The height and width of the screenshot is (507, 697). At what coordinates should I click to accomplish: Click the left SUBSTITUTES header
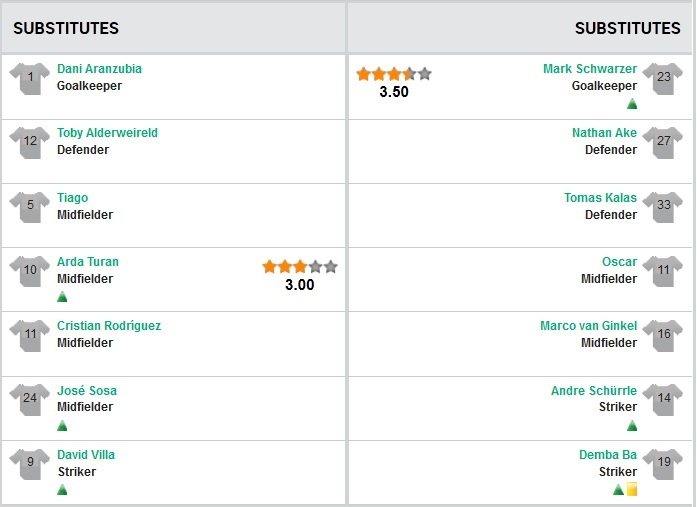click(x=66, y=28)
